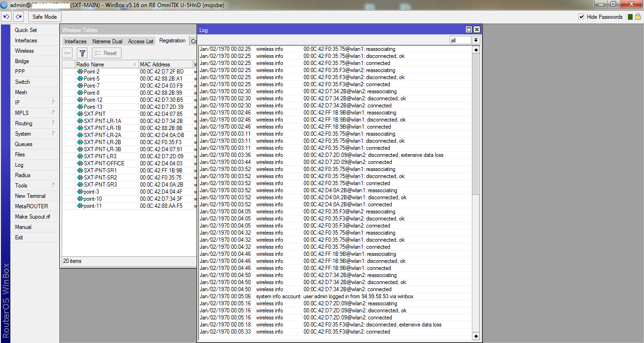Select the SXT-PNT-LR-3B radio name
644x343 pixels.
[x=102, y=149]
